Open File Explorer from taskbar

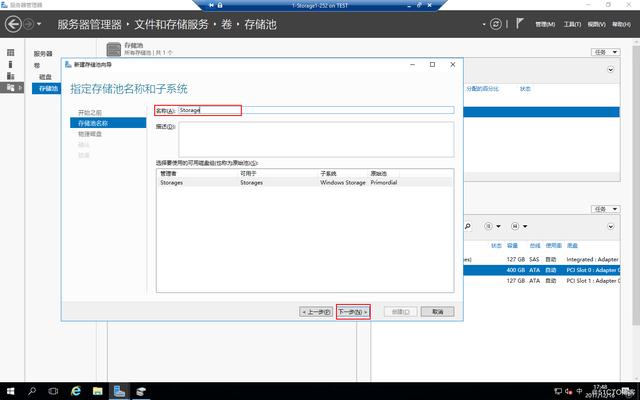coord(98,391)
